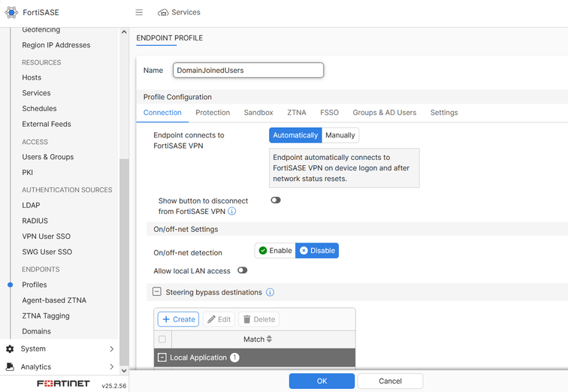Click info icon beside disconnect button label
This screenshot has width=568, height=392.
(232, 212)
